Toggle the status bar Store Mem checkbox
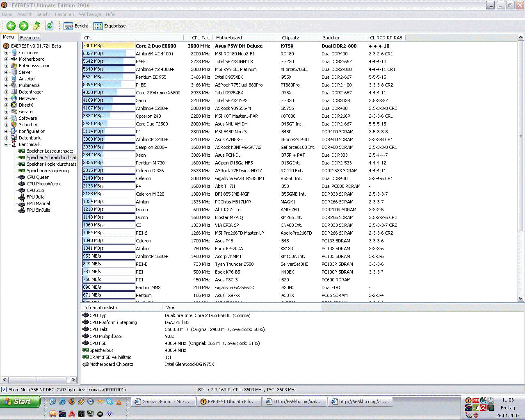525x420 pixels. [x=4, y=390]
